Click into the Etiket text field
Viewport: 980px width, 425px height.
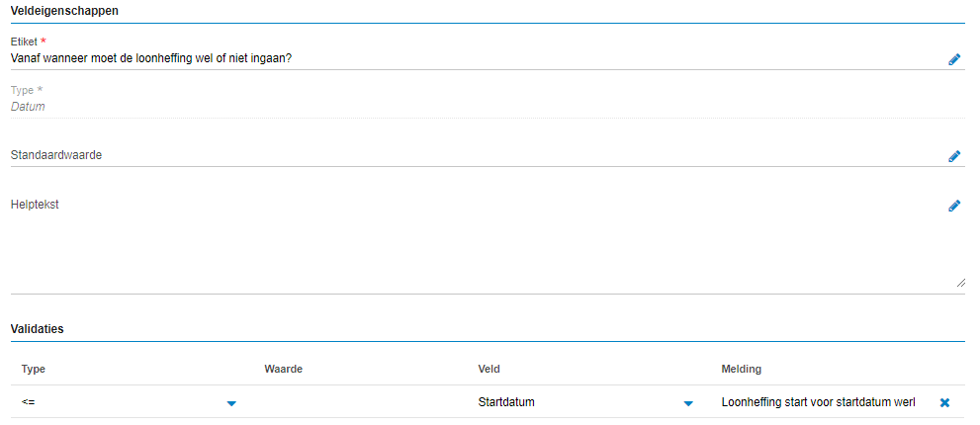point(475,58)
